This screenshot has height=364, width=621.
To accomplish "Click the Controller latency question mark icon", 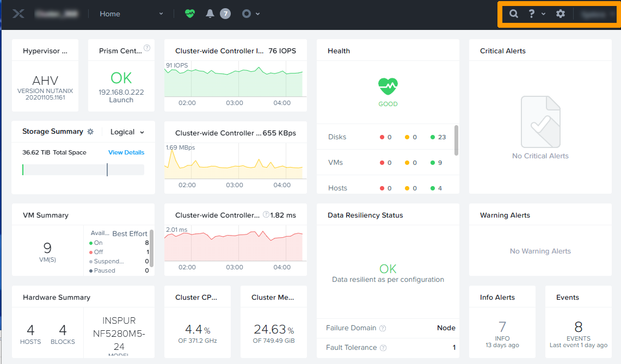I will [x=266, y=214].
